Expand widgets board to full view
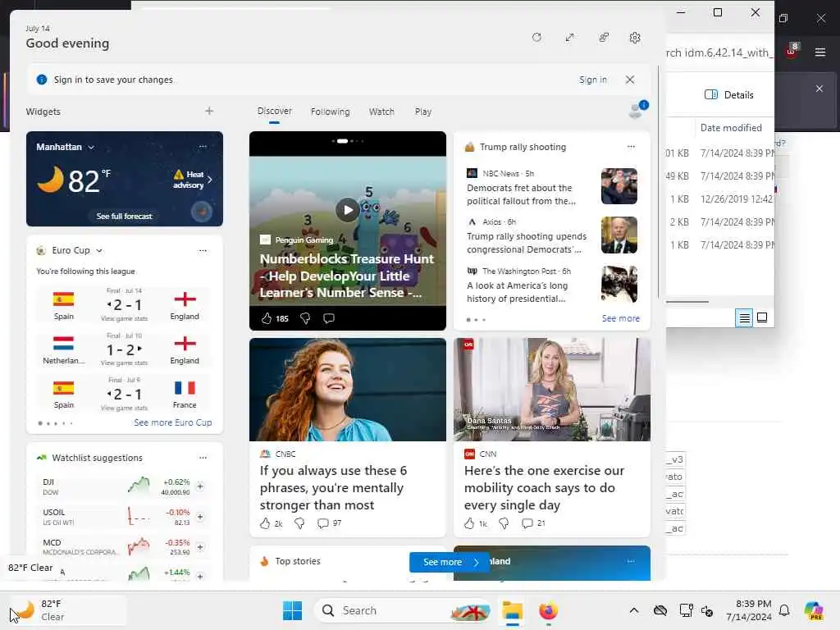The image size is (840, 630). click(570, 38)
